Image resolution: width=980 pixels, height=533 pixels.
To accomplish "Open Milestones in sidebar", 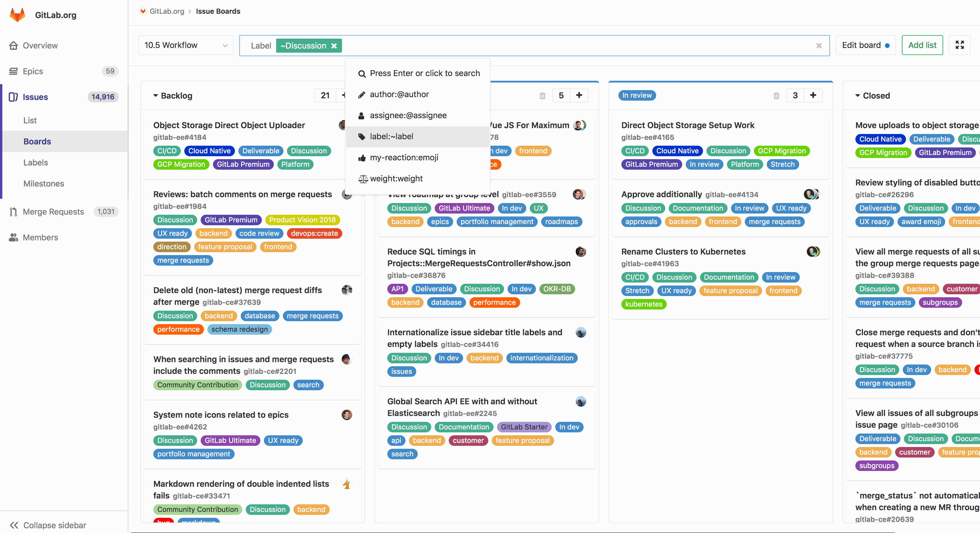I will coord(43,183).
